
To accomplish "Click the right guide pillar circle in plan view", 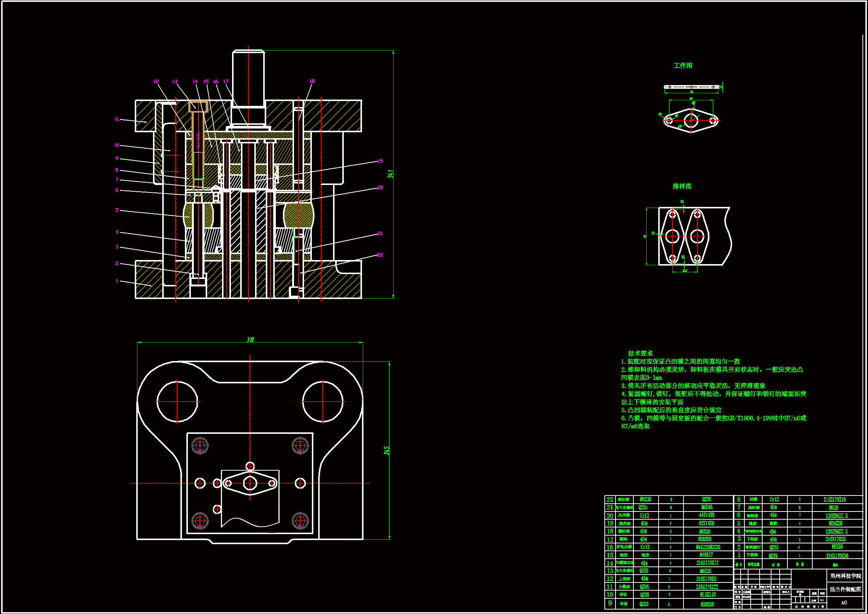I will point(323,402).
